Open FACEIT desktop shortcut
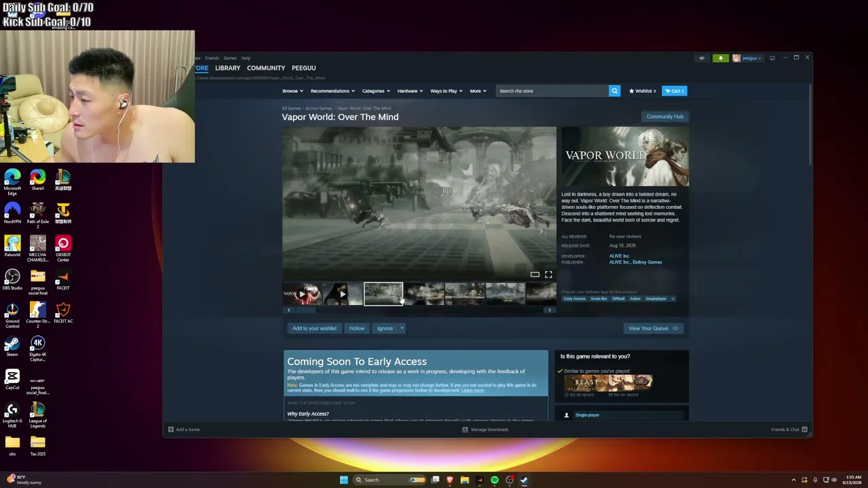 pyautogui.click(x=63, y=280)
